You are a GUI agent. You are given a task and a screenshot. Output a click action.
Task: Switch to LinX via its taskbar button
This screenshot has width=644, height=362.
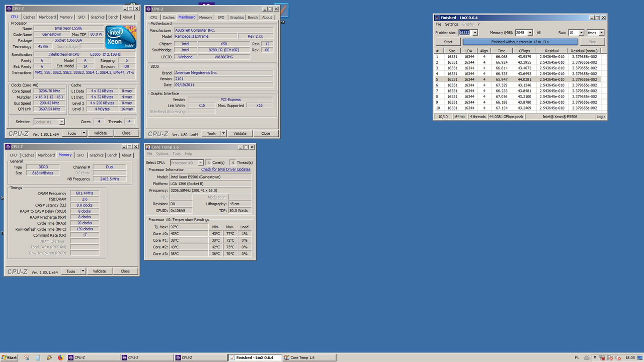(x=256, y=357)
